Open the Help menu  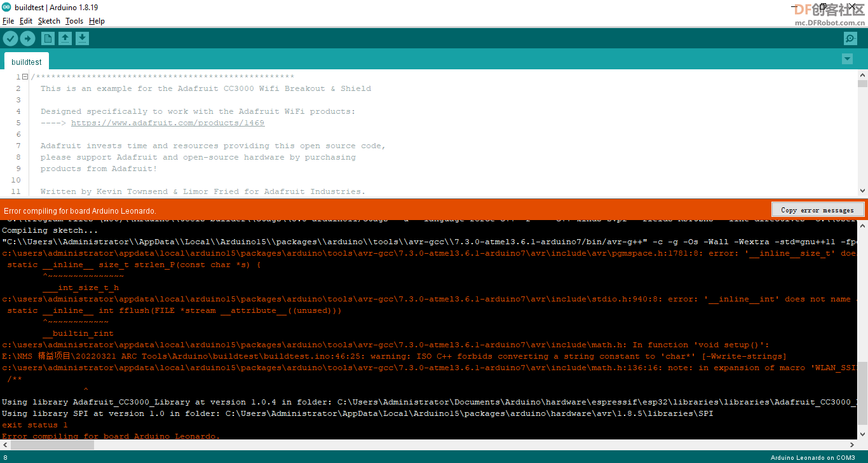[x=97, y=21]
